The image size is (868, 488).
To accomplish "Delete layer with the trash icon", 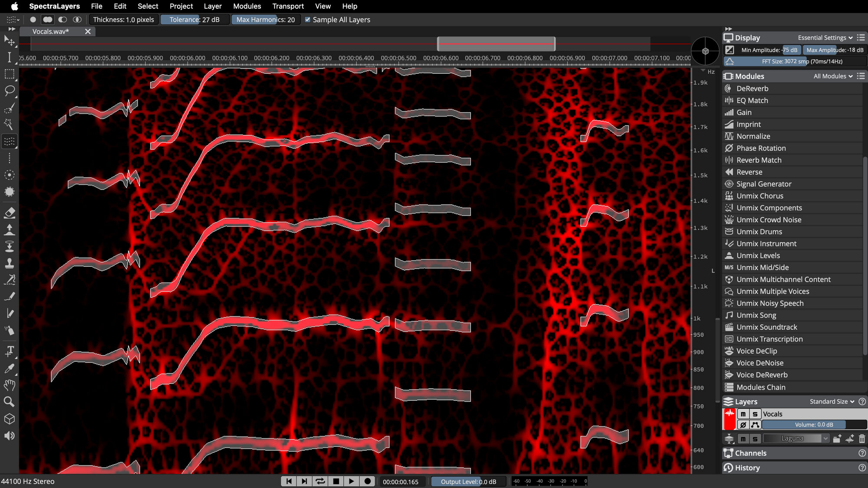I will (862, 439).
